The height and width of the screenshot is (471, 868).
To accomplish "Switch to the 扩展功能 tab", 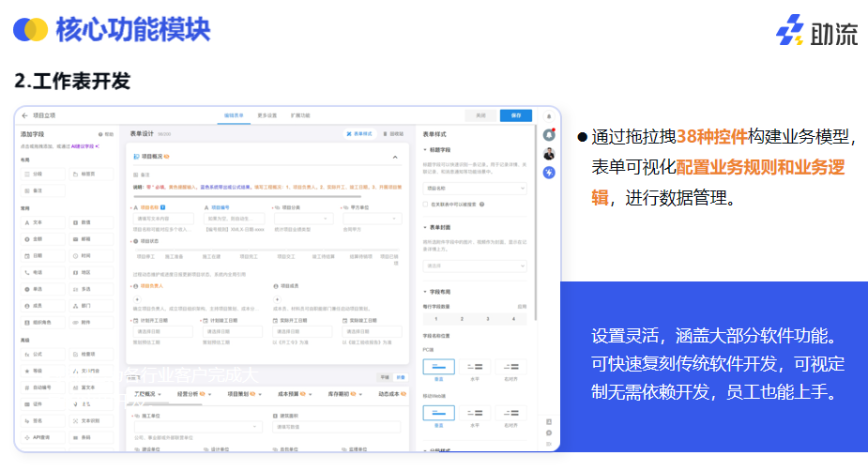I will [x=300, y=115].
